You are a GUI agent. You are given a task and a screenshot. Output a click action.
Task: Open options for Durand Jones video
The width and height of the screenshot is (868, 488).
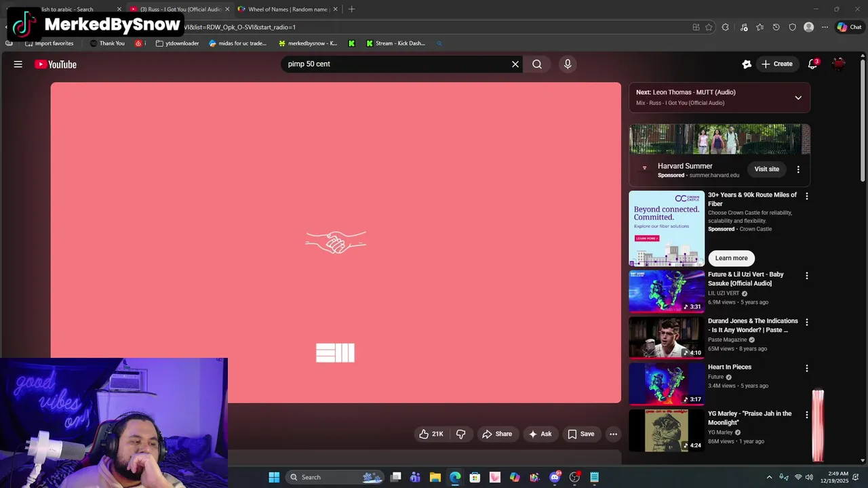806,323
